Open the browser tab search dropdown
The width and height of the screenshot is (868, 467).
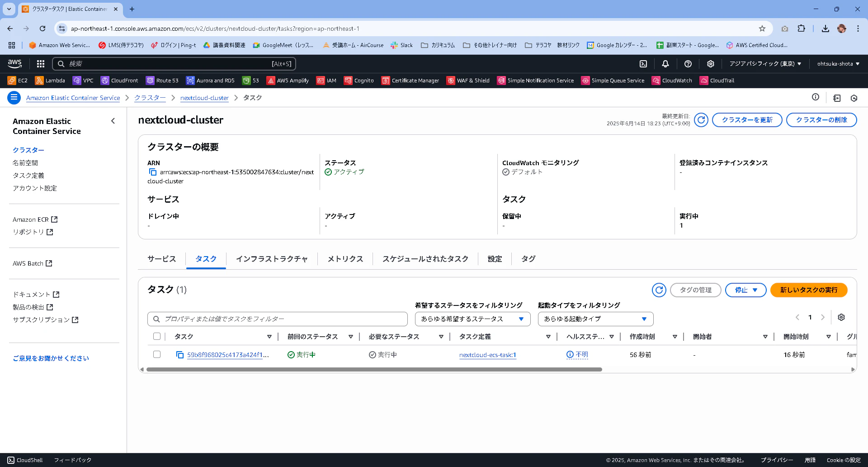9,9
